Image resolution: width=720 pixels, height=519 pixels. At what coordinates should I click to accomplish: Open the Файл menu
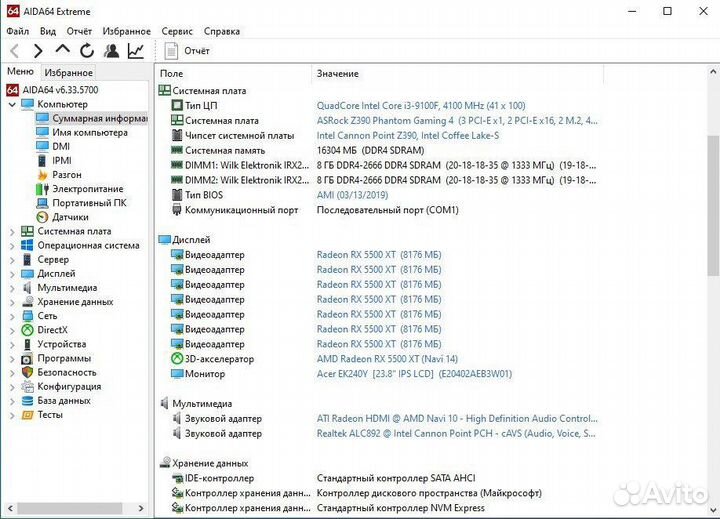(x=17, y=31)
